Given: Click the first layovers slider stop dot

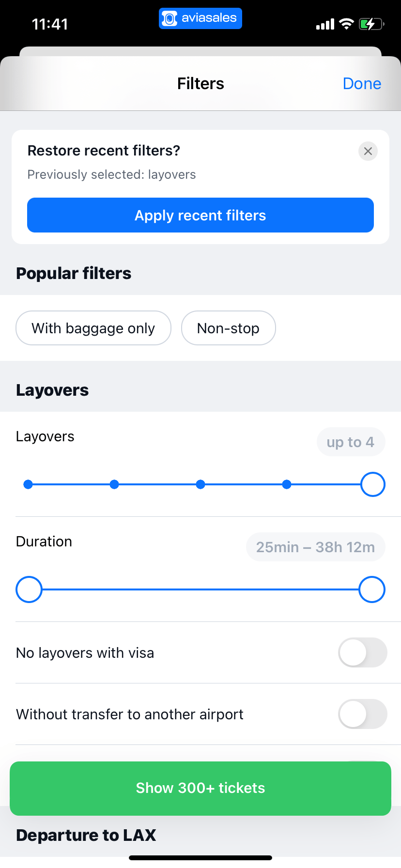Looking at the screenshot, I should 28,484.
